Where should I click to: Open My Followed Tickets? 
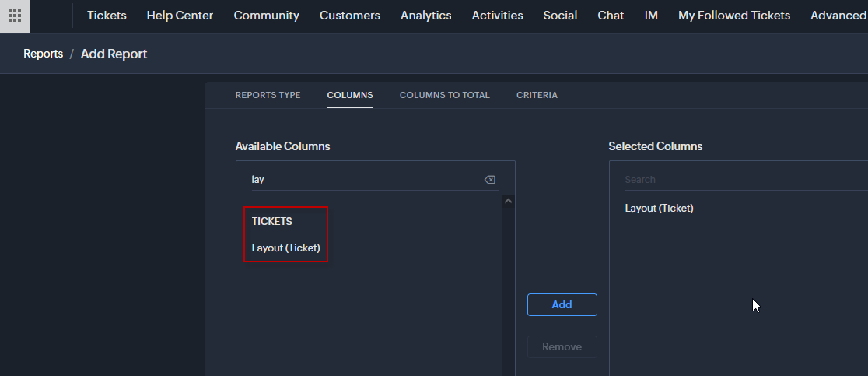click(733, 16)
